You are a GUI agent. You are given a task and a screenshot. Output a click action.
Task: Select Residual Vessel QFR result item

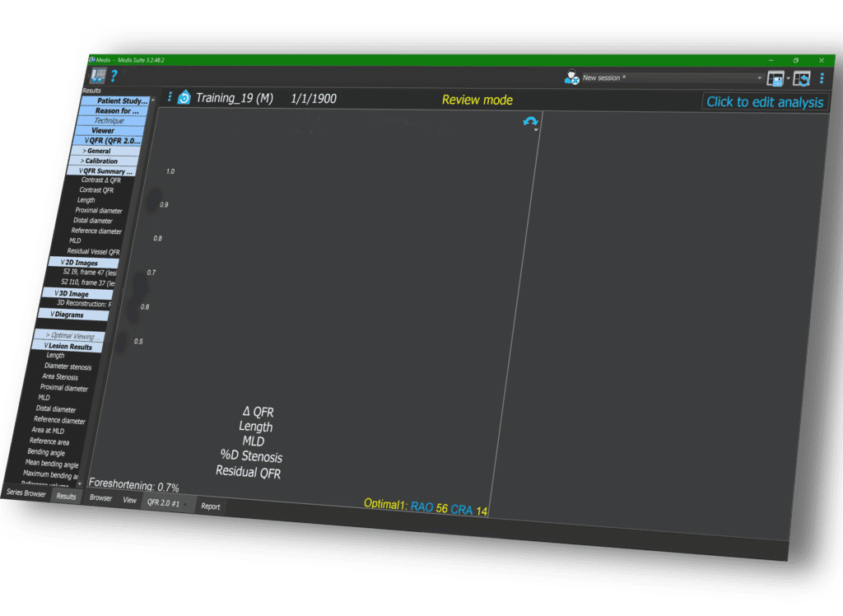93,251
